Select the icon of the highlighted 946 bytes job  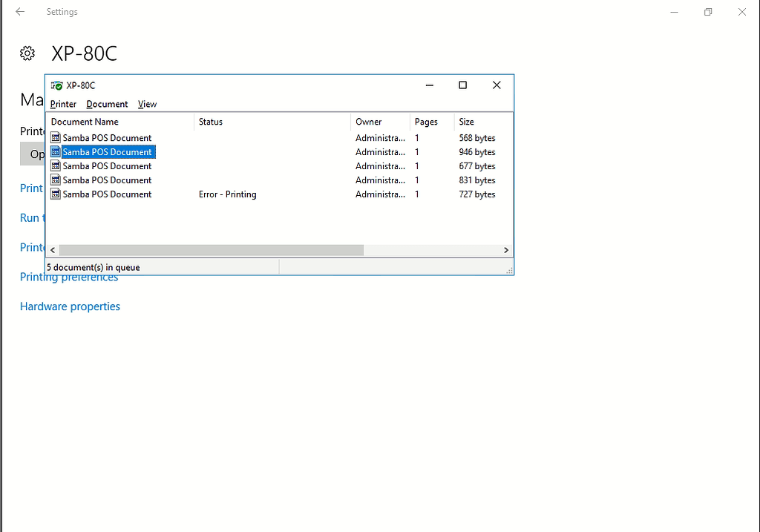coord(56,152)
